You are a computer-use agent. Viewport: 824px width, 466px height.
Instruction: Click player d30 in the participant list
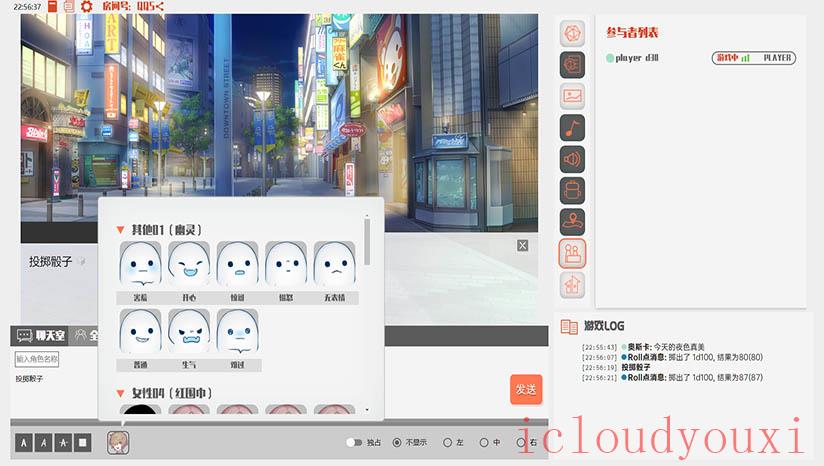pyautogui.click(x=632, y=58)
